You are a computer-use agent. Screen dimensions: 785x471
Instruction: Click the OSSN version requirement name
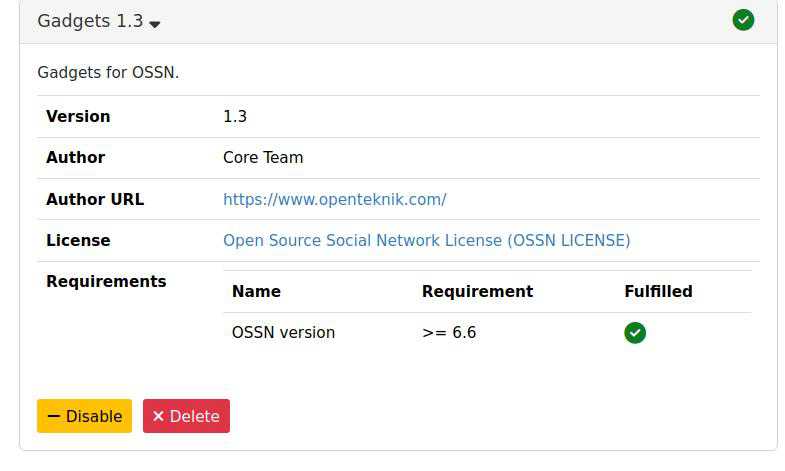point(283,332)
